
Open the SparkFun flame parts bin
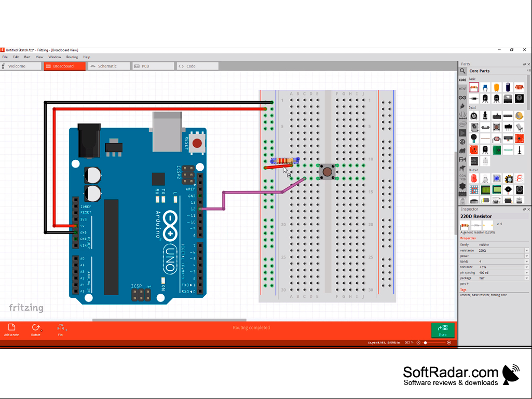click(462, 106)
